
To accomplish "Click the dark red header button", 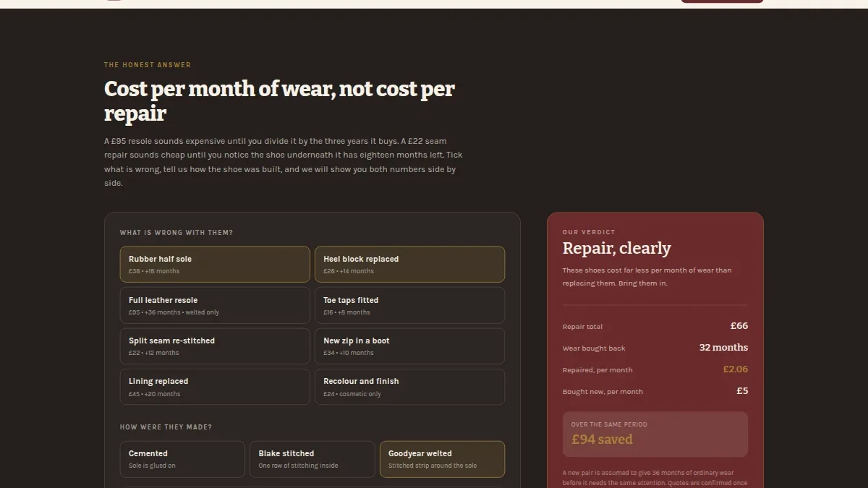I will pos(722,1).
